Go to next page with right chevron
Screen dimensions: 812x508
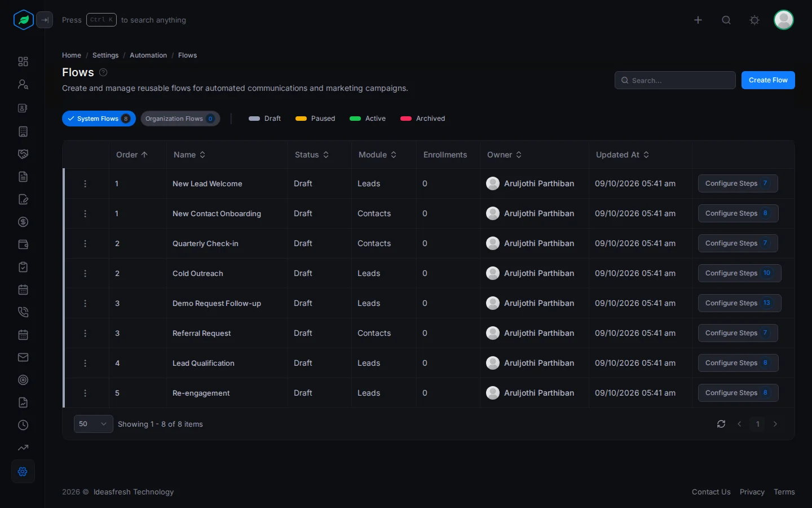click(x=775, y=424)
